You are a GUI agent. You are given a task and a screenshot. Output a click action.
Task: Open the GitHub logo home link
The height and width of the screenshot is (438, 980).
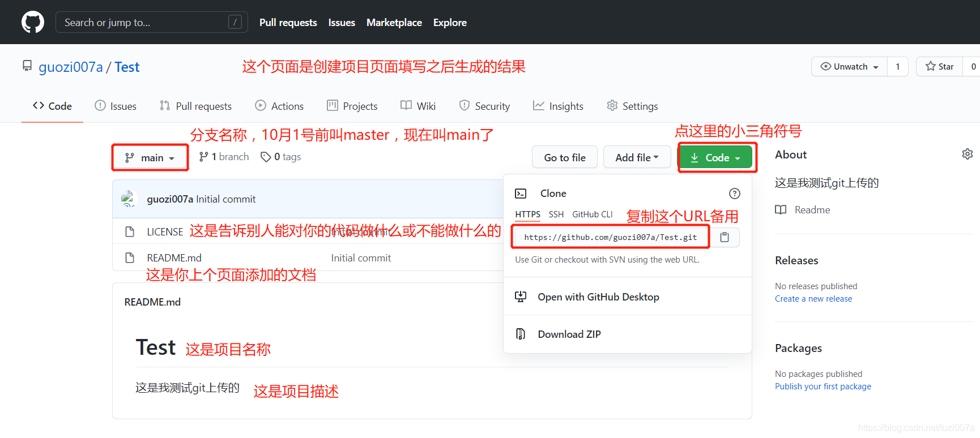tap(33, 22)
